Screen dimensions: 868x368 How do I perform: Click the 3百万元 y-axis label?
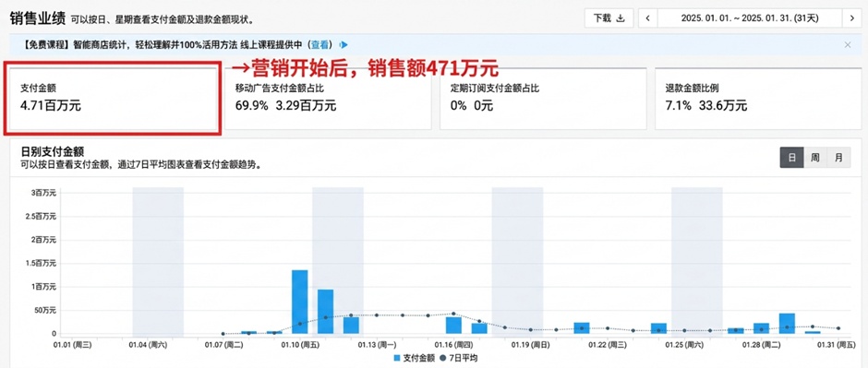point(43,192)
